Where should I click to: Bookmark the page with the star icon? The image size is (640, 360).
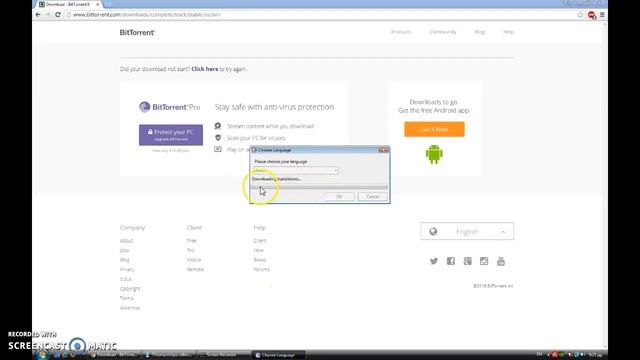coord(580,15)
